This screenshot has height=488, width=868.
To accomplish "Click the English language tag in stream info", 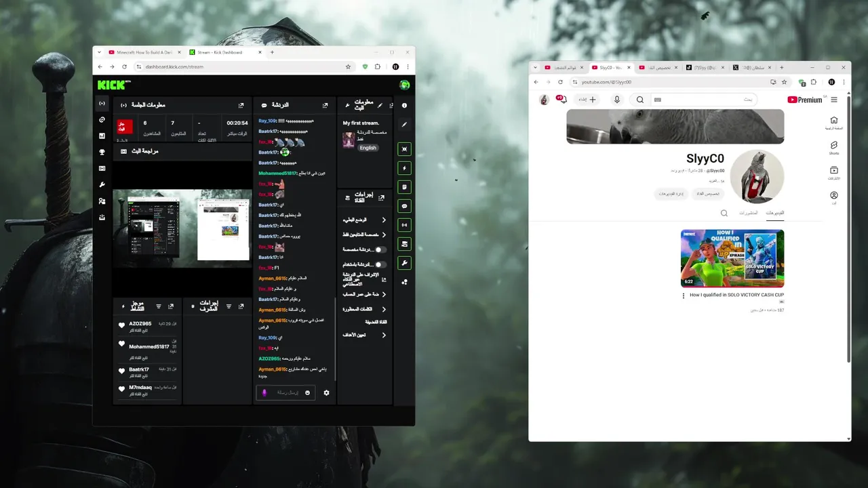I will click(368, 148).
